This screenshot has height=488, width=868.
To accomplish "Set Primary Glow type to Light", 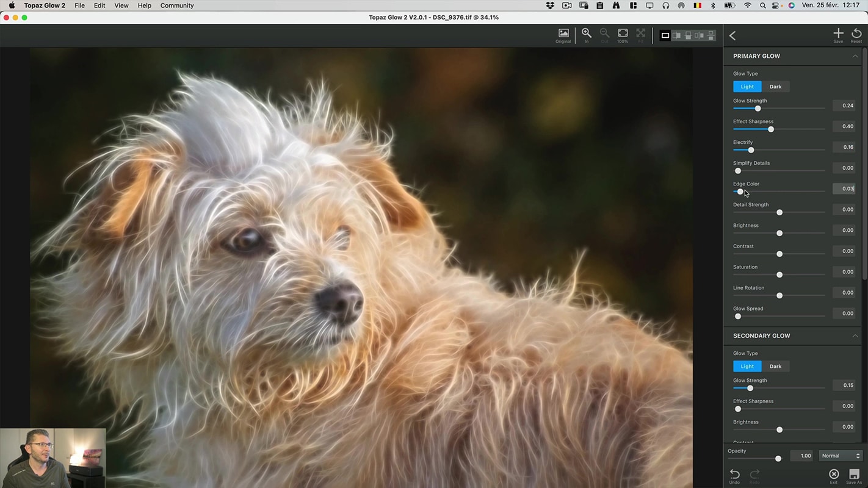I will [x=747, y=87].
